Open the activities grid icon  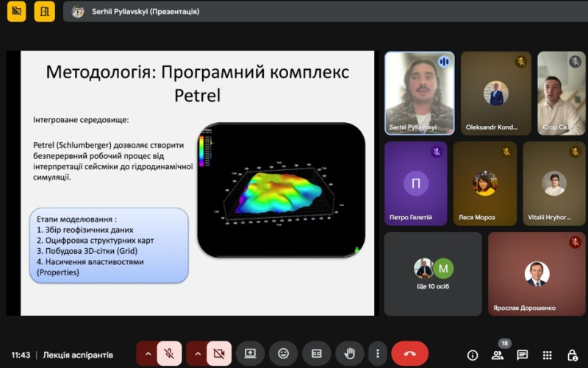tap(547, 355)
